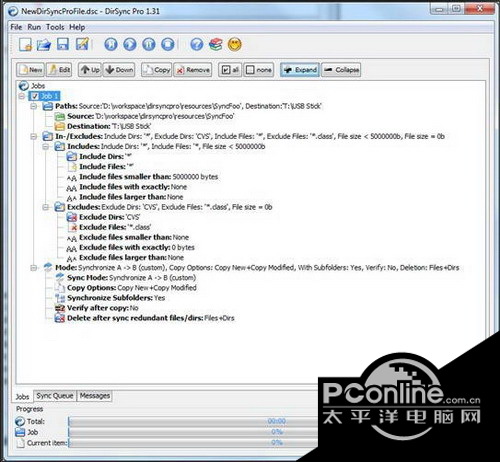Click the Job progress bar
500x462 pixels.
click(x=193, y=432)
